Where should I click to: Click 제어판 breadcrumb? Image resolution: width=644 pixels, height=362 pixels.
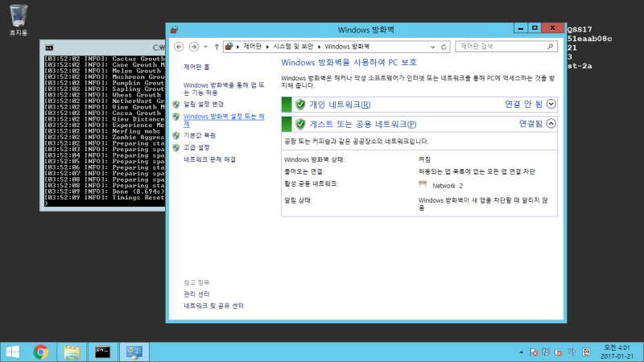[252, 47]
